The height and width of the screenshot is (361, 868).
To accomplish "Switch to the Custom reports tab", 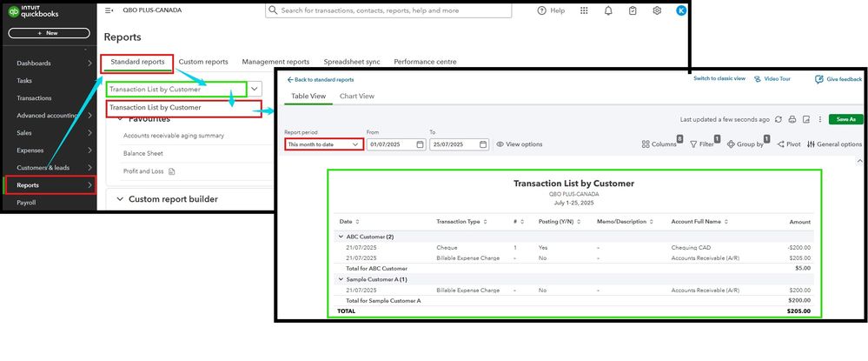I will (203, 62).
